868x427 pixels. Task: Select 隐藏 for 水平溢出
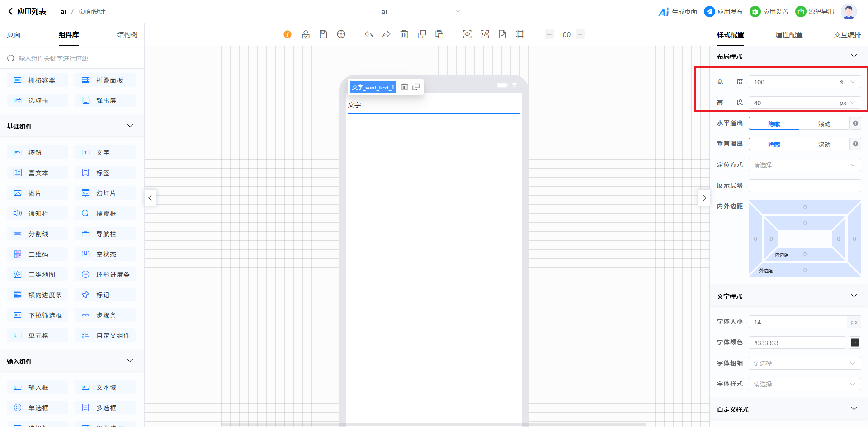[x=774, y=124]
